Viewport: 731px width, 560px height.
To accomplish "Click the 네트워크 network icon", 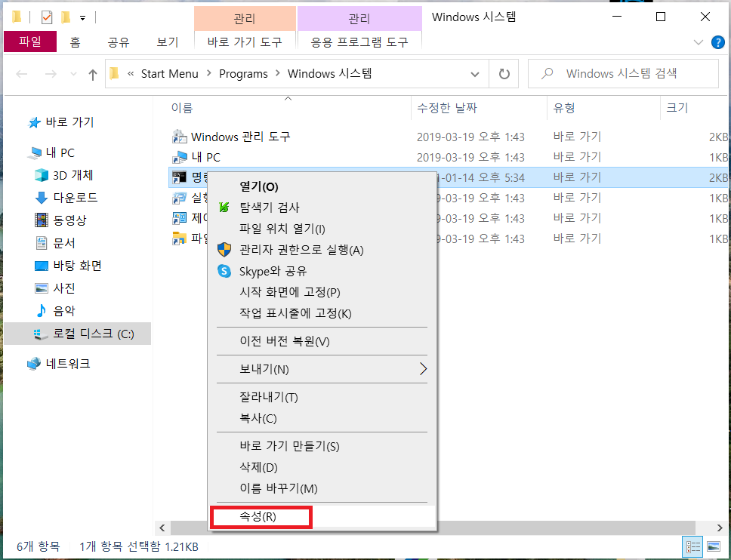I will [x=34, y=363].
